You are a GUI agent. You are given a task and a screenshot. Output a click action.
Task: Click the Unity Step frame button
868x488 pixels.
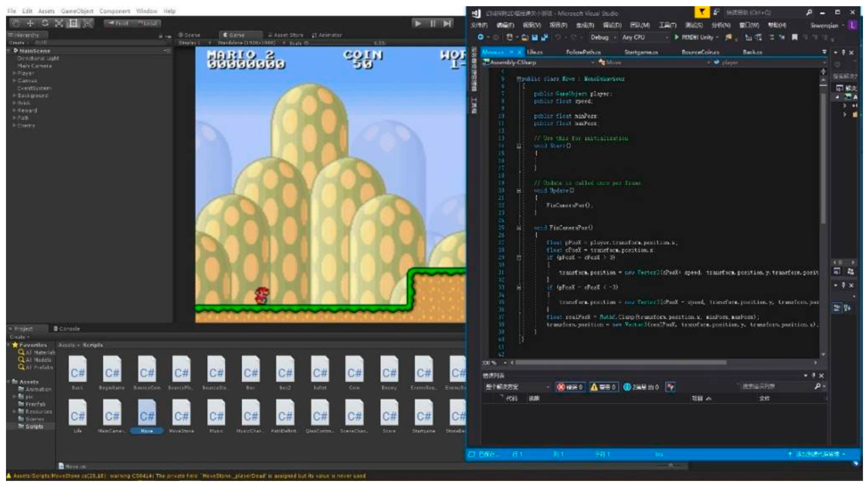pos(447,23)
